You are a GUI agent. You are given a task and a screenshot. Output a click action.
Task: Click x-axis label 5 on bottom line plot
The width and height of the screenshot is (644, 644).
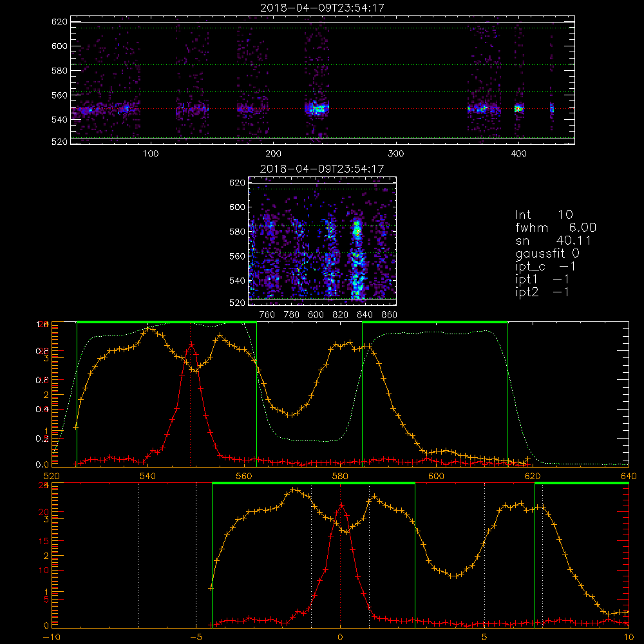(484, 637)
